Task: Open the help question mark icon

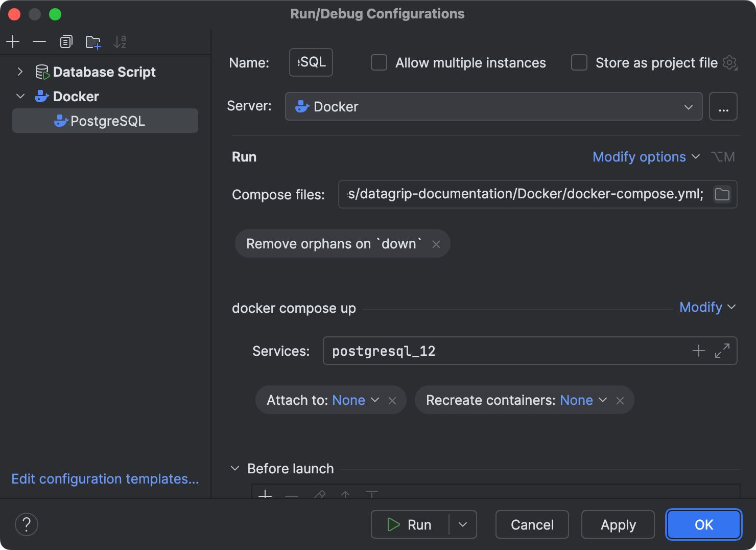Action: (x=27, y=524)
